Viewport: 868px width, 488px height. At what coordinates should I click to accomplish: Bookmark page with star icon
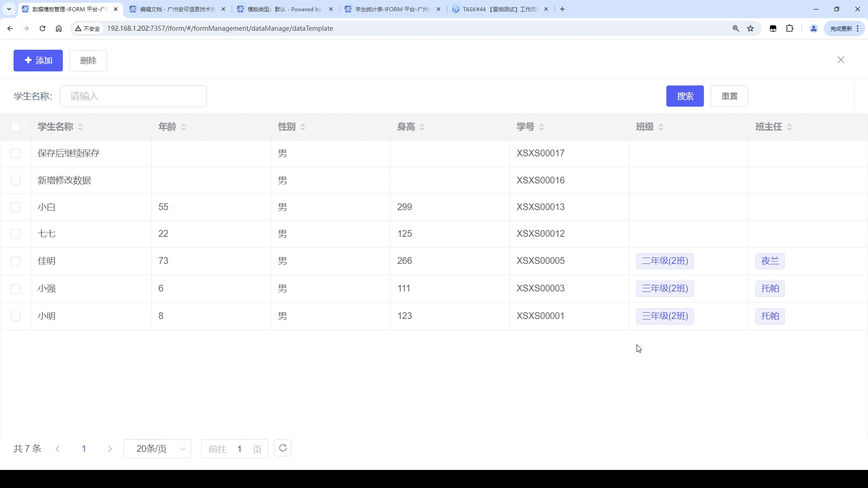[750, 28]
